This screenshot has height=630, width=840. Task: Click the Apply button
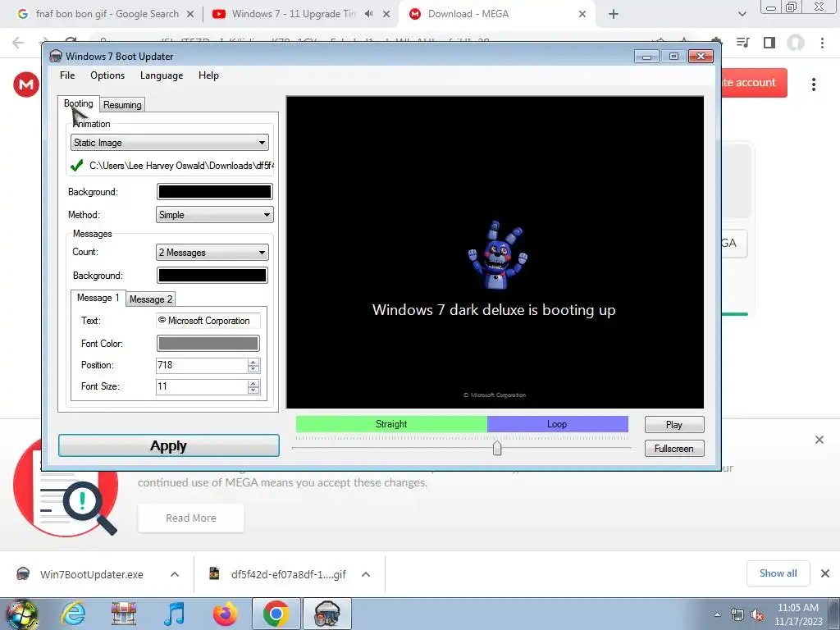point(169,445)
